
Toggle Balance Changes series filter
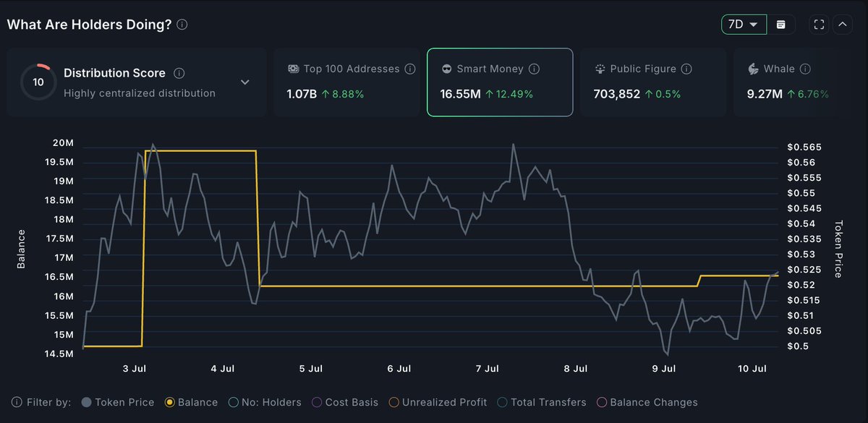click(x=647, y=402)
